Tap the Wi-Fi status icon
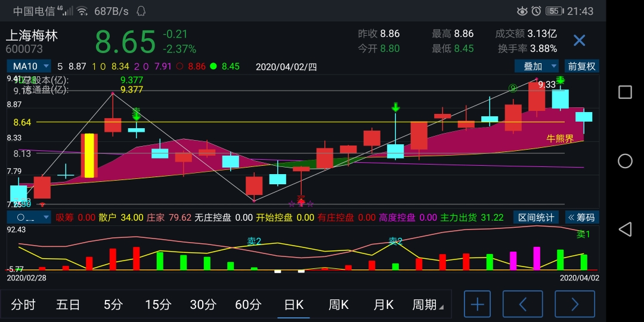This screenshot has height=322, width=644. (x=82, y=11)
